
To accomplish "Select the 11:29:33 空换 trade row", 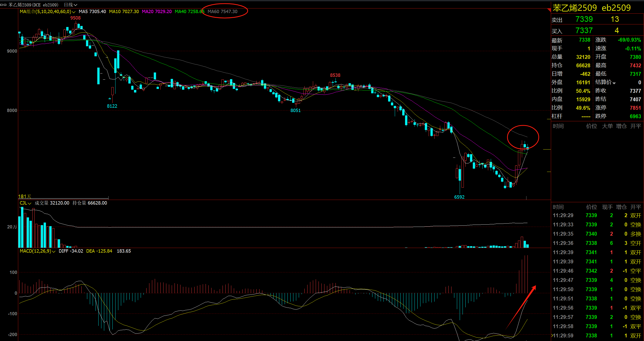I will [x=597, y=225].
